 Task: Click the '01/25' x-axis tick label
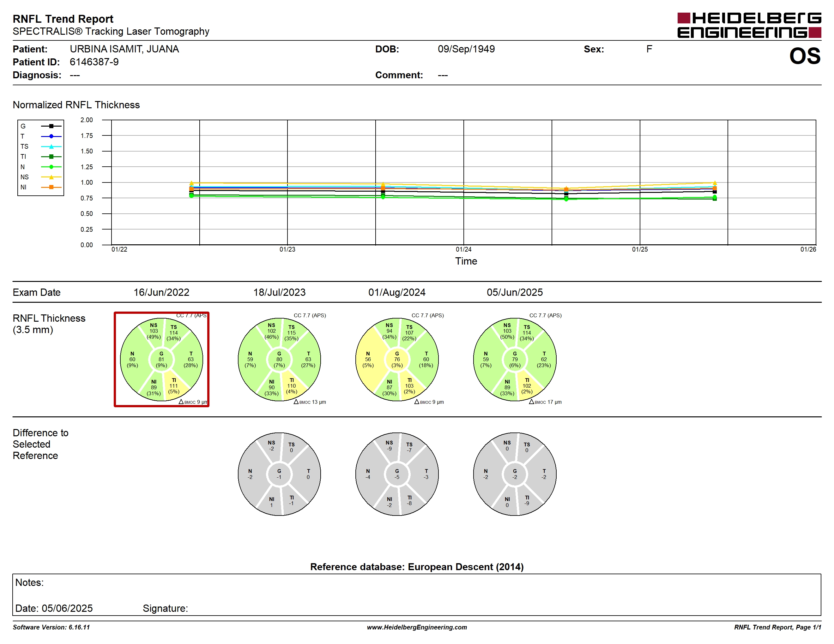640,249
